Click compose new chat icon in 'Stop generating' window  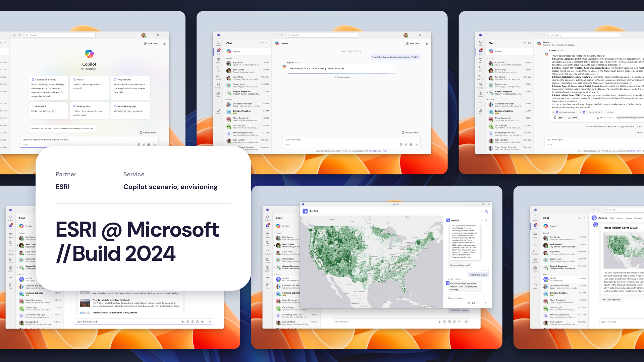coord(267,43)
